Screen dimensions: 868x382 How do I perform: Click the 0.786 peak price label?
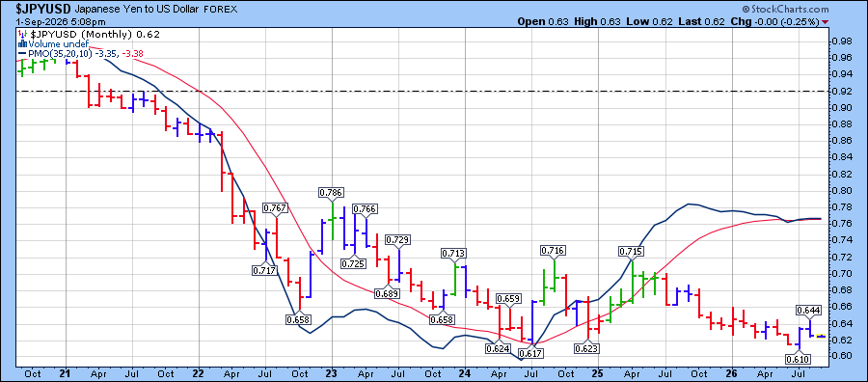click(331, 193)
